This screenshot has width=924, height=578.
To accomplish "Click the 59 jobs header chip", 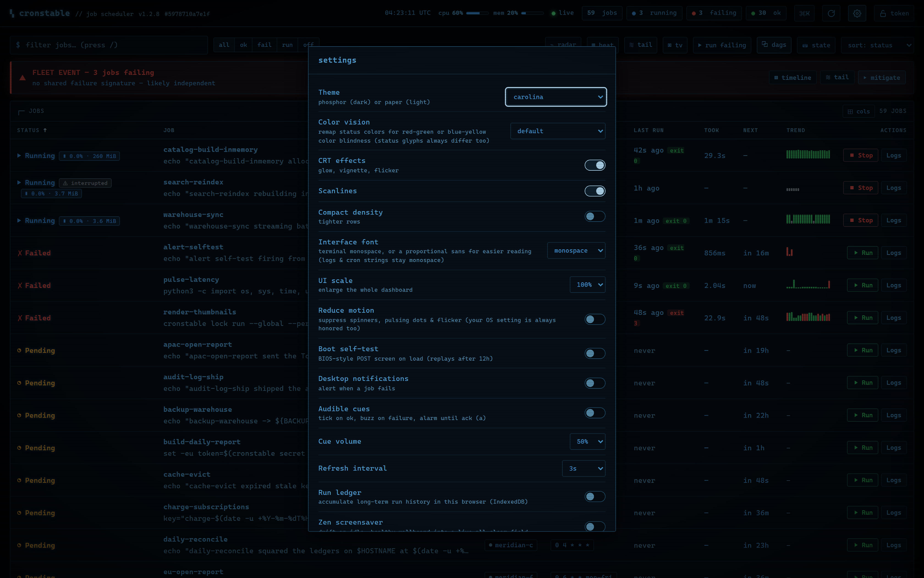I will tap(602, 13).
